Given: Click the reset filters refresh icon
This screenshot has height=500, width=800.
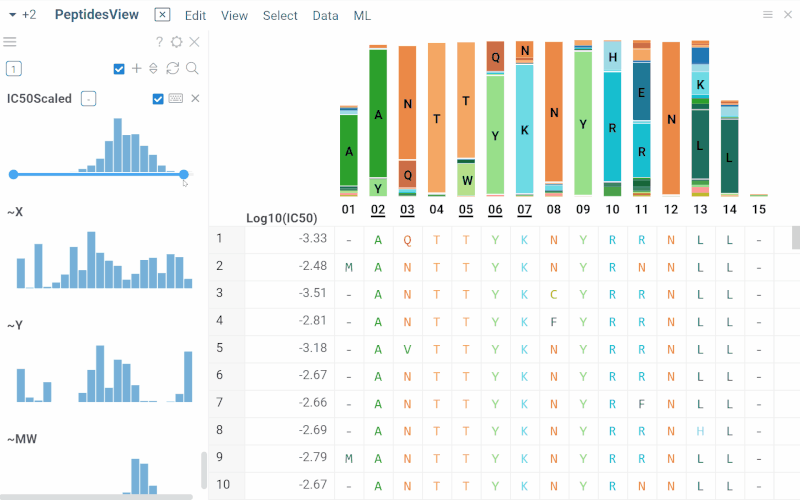Looking at the screenshot, I should [172, 68].
